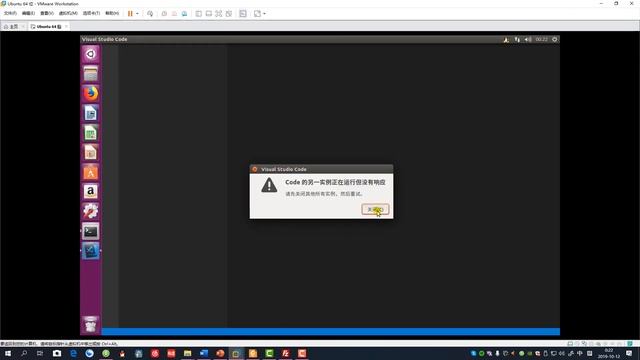Screen dimensions: 640x360
Task: Open FileZilla from the Windows taskbar
Action: [x=286, y=353]
